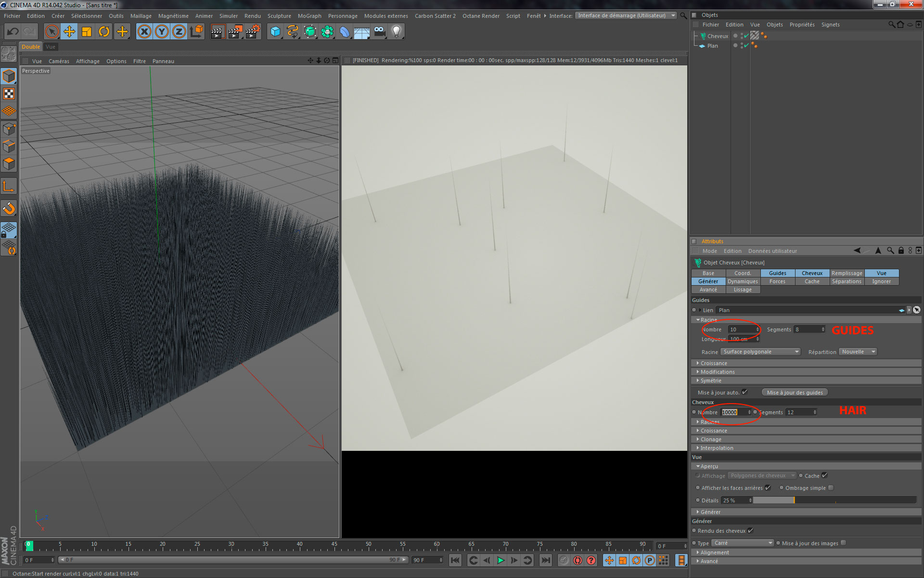Toggle the X axis lock
The image size is (924, 578).
tap(144, 32)
